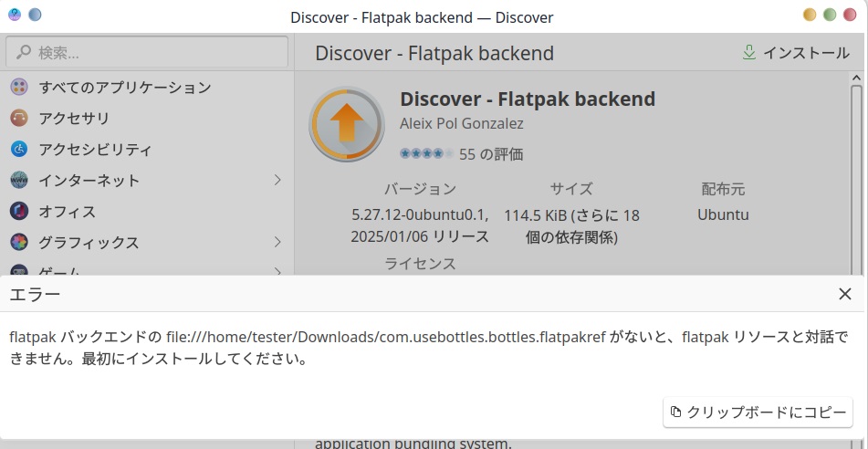
Task: Click the インストール button
Action: point(796,53)
